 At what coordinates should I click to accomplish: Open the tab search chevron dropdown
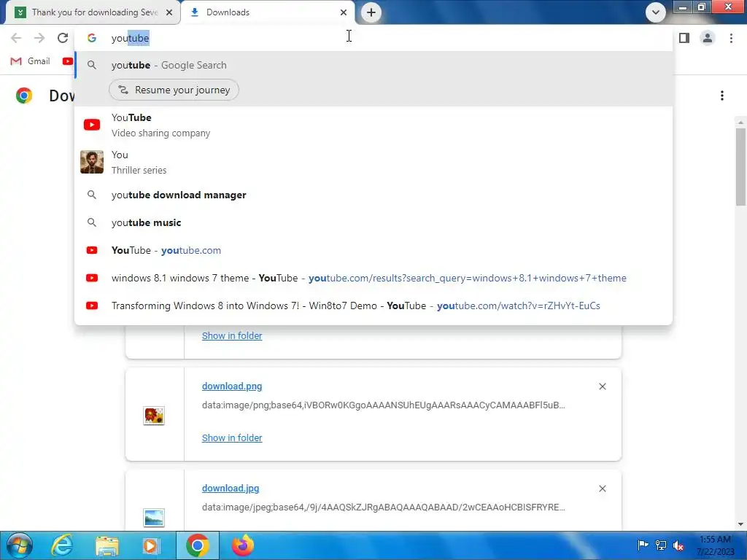[656, 12]
